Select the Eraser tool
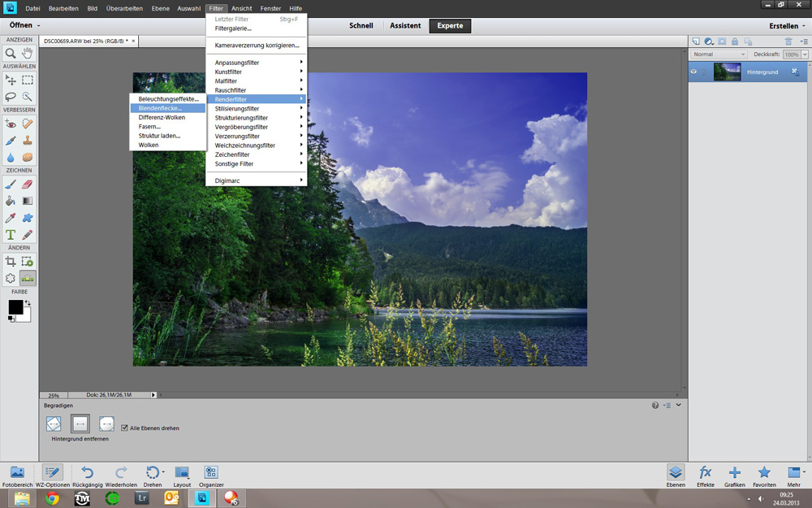The height and width of the screenshot is (508, 812). point(28,185)
